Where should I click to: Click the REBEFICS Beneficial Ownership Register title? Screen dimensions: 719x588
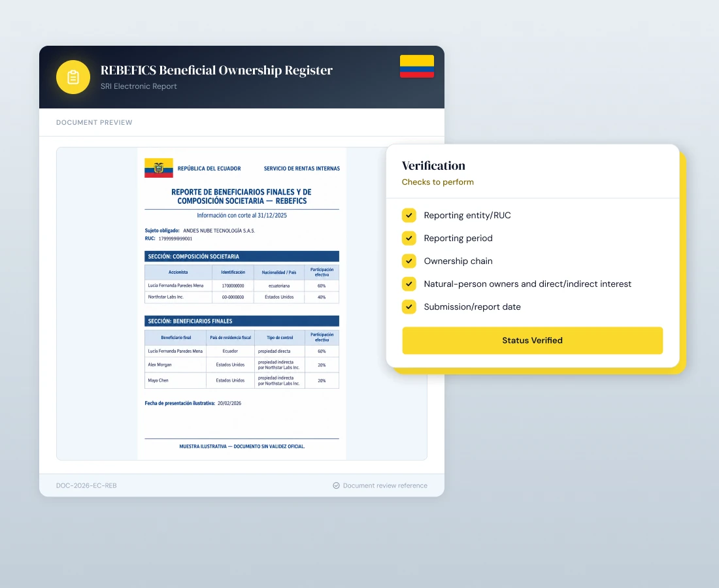(216, 70)
